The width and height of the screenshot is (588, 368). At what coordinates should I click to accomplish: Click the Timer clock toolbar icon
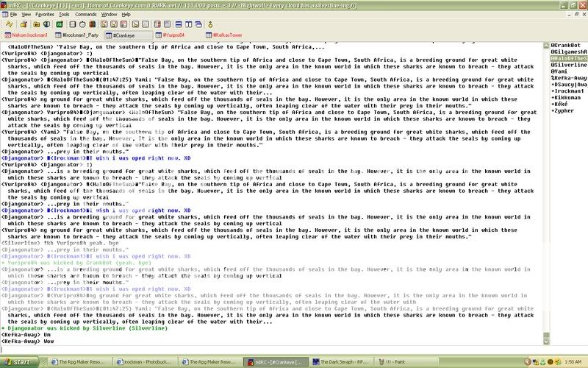[82, 24]
